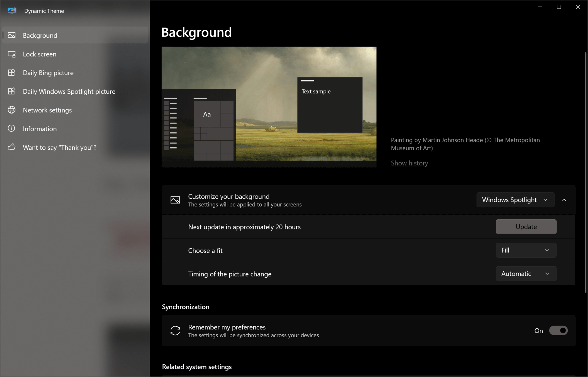Click the Daily Bing picture icon
Screen dimensions: 588x377
pos(12,73)
